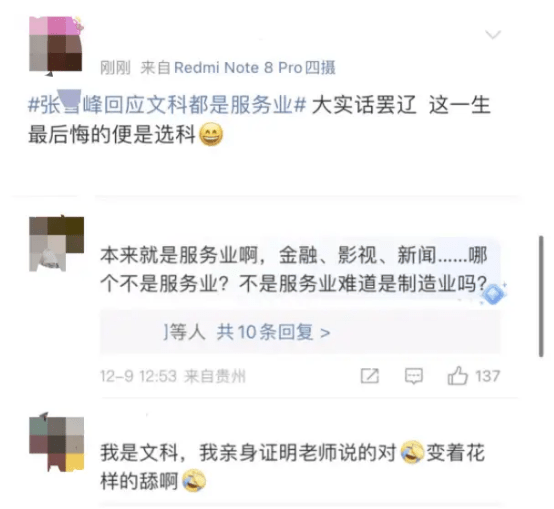Click the 137 likes count
The width and height of the screenshot is (554, 509).
(488, 376)
